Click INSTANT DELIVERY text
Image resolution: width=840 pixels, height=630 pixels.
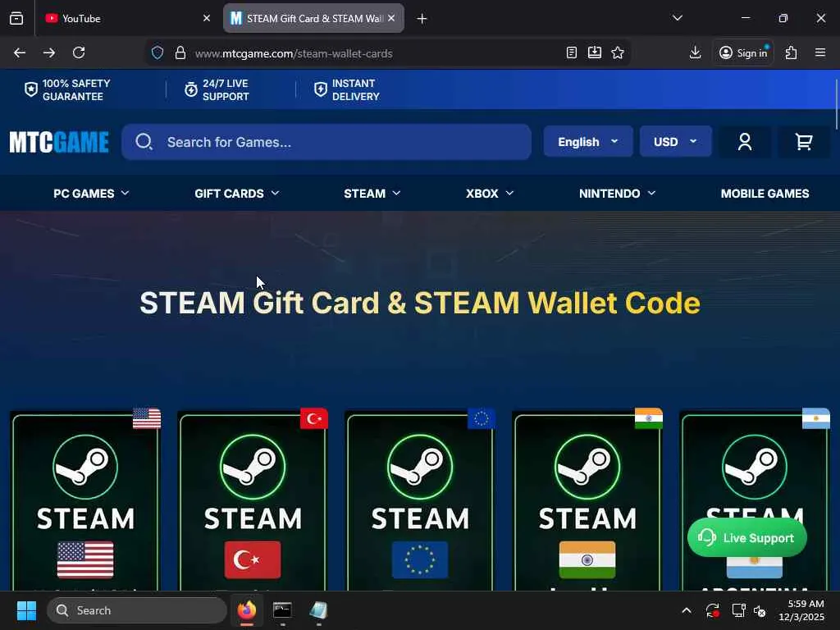[356, 90]
